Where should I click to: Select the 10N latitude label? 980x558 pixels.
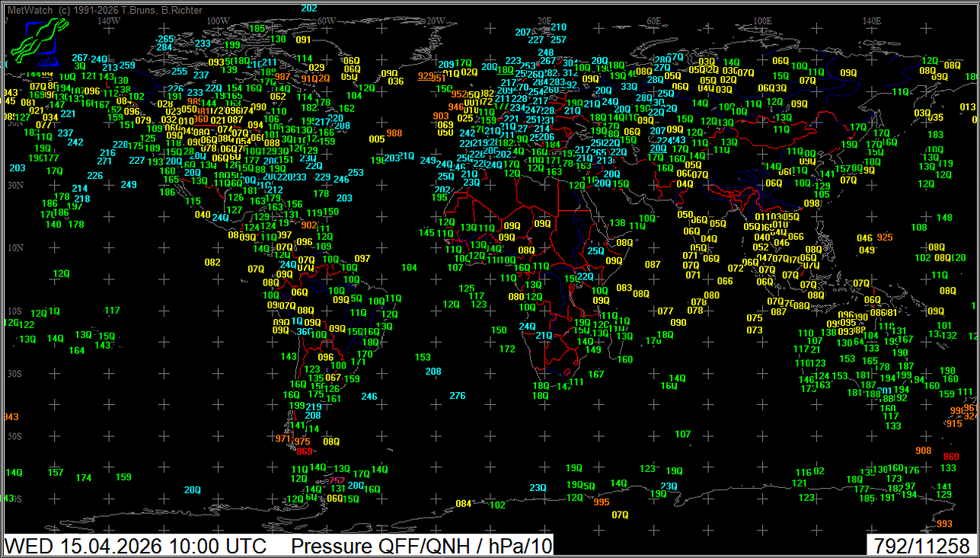tap(14, 248)
